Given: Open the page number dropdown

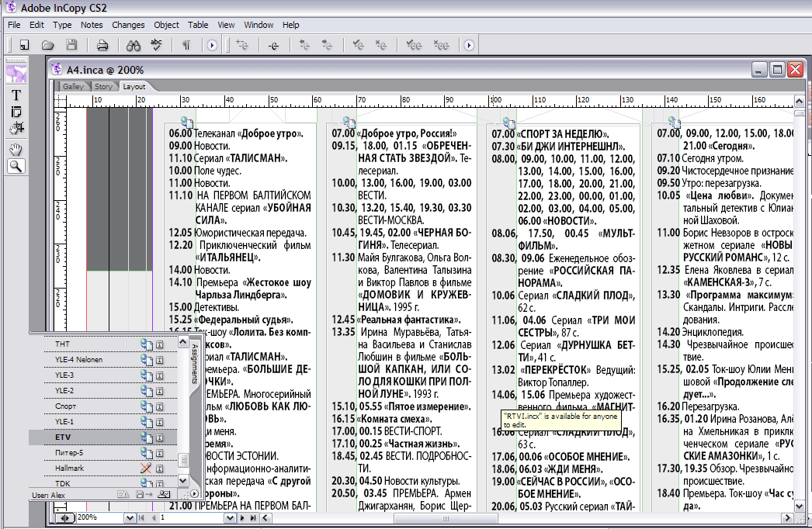Looking at the screenshot, I should coord(230,517).
